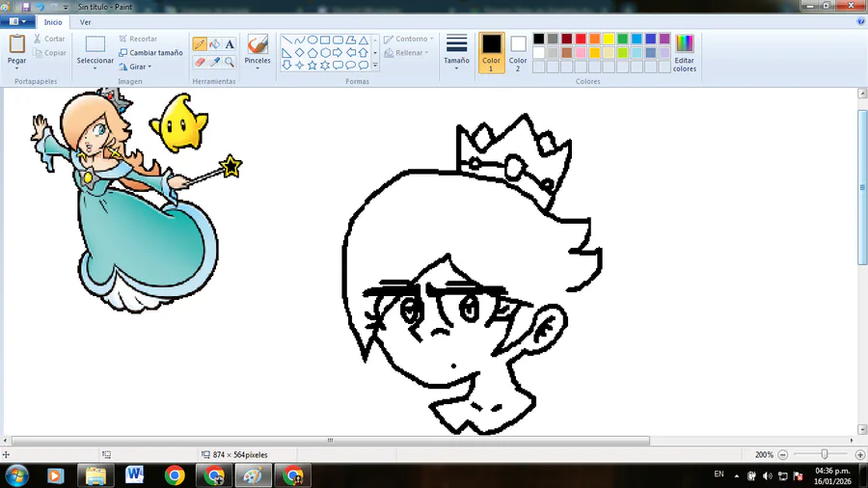The image size is (868, 488).
Task: Click Cambiar tamaño to resize the image
Action: pyautogui.click(x=151, y=53)
